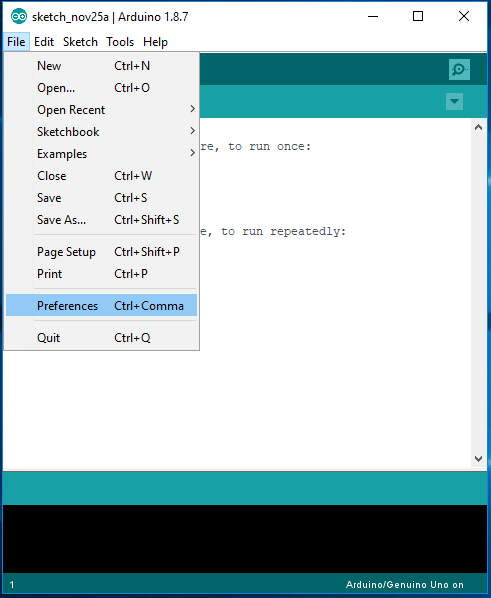
Task: Click the Arduino logo in title bar
Action: tap(19, 17)
